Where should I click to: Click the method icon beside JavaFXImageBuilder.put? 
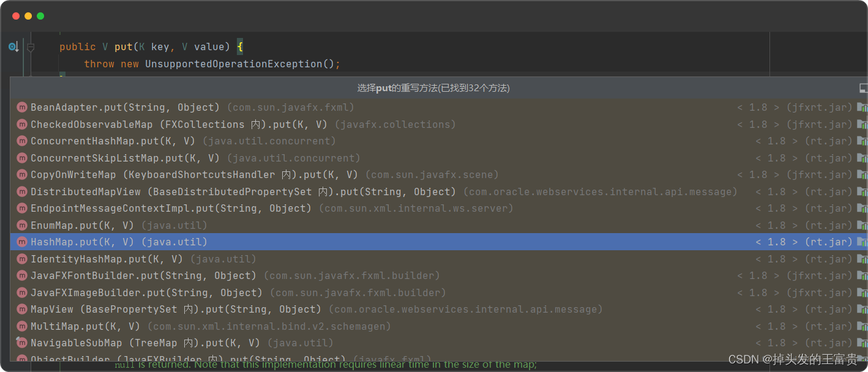coord(22,292)
